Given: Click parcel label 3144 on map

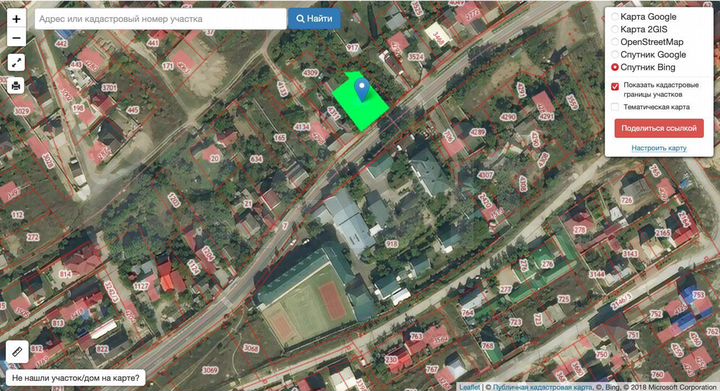Looking at the screenshot, I should [597, 274].
